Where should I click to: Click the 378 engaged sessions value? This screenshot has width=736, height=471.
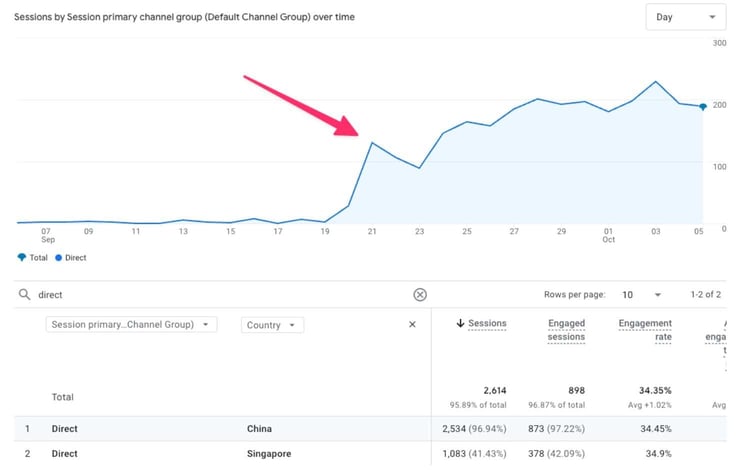click(536, 454)
